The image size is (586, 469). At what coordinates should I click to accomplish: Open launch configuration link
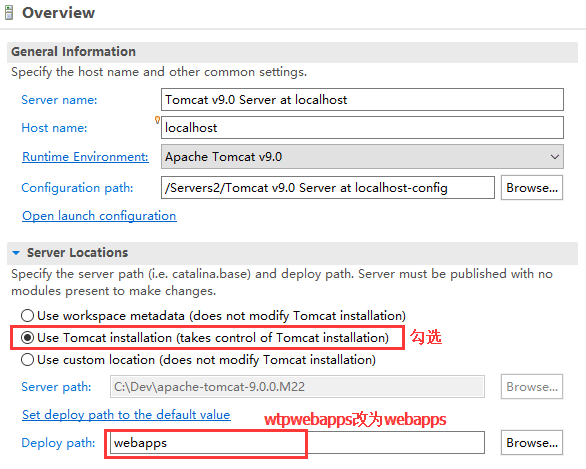point(99,216)
